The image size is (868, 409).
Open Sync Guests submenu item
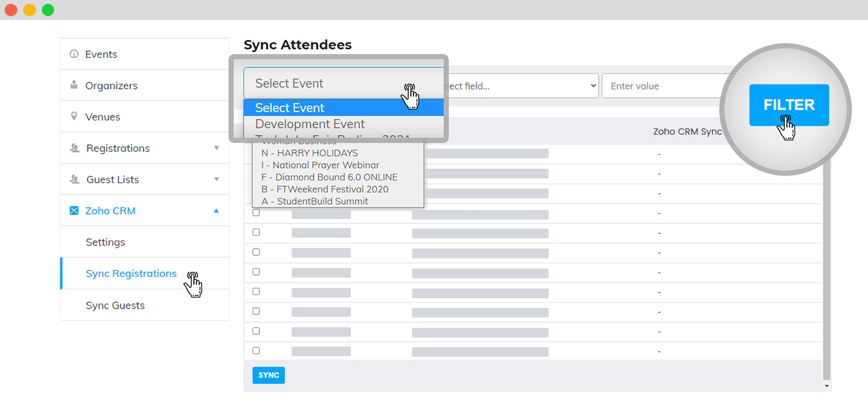[x=144, y=305]
